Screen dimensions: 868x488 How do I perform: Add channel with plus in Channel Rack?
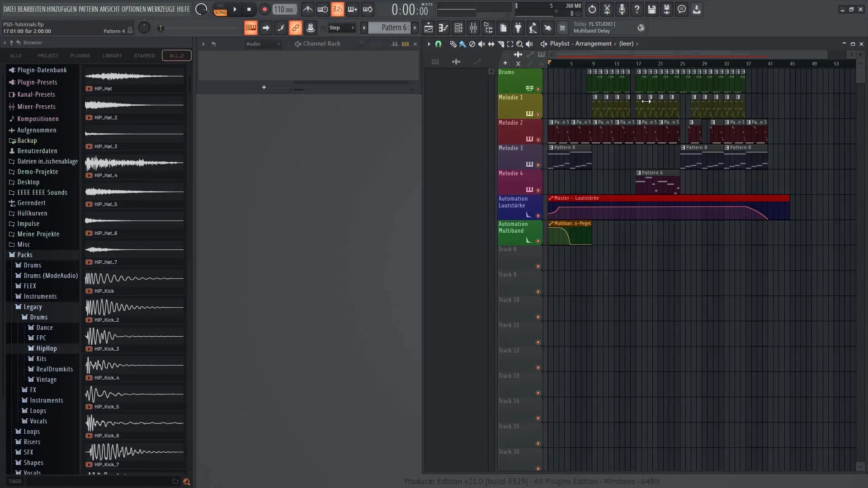pos(264,87)
